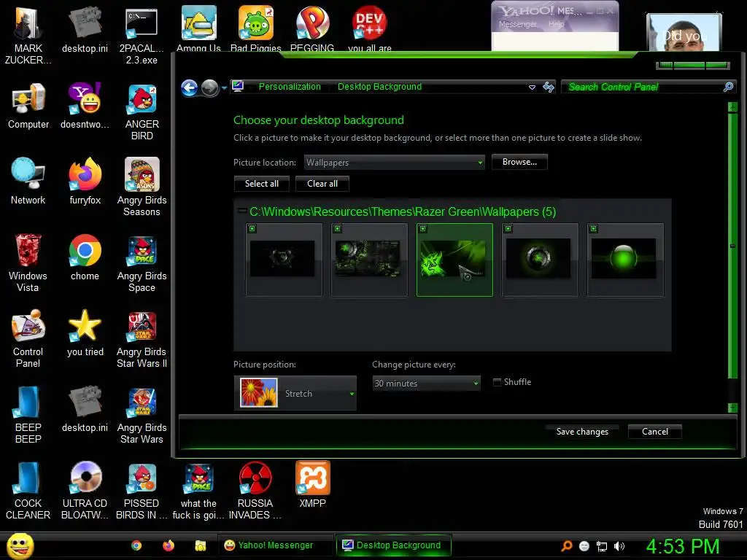Image resolution: width=747 pixels, height=560 pixels.
Task: Open the smiley Start button
Action: (x=20, y=546)
